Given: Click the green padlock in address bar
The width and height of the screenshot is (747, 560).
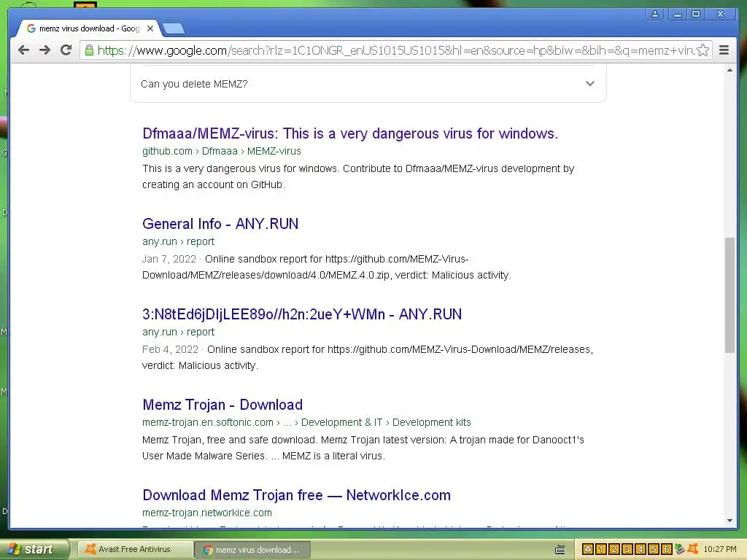Looking at the screenshot, I should point(89,50).
